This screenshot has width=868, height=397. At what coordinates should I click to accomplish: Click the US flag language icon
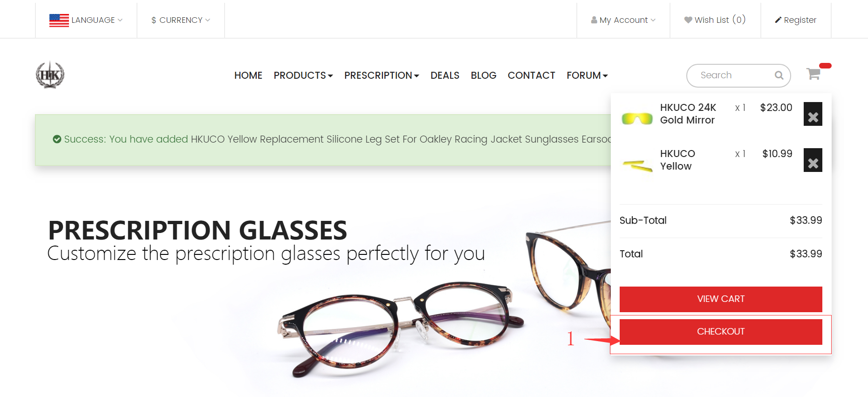click(x=59, y=21)
